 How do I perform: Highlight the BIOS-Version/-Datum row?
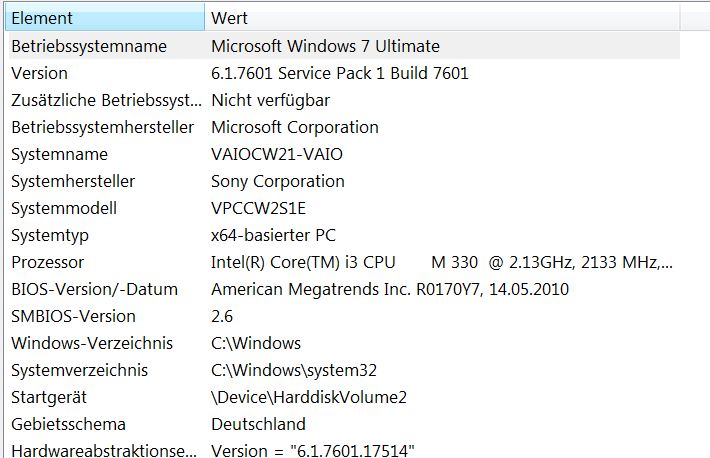click(94, 289)
